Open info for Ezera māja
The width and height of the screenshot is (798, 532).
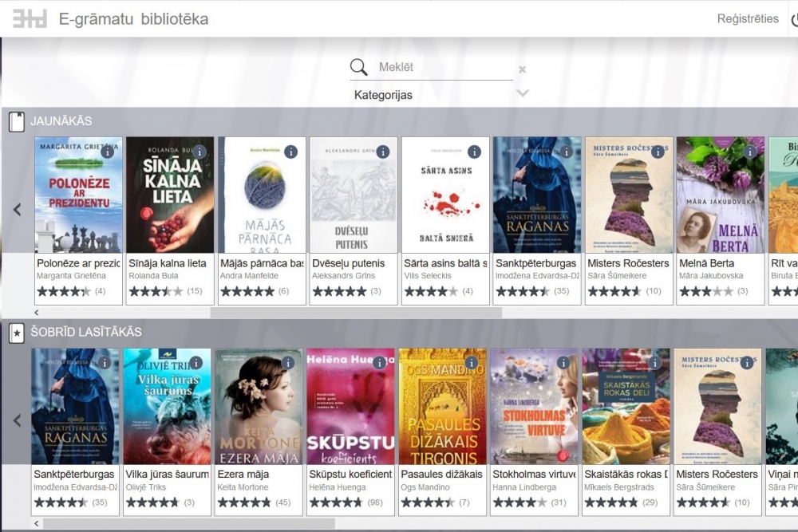click(288, 363)
